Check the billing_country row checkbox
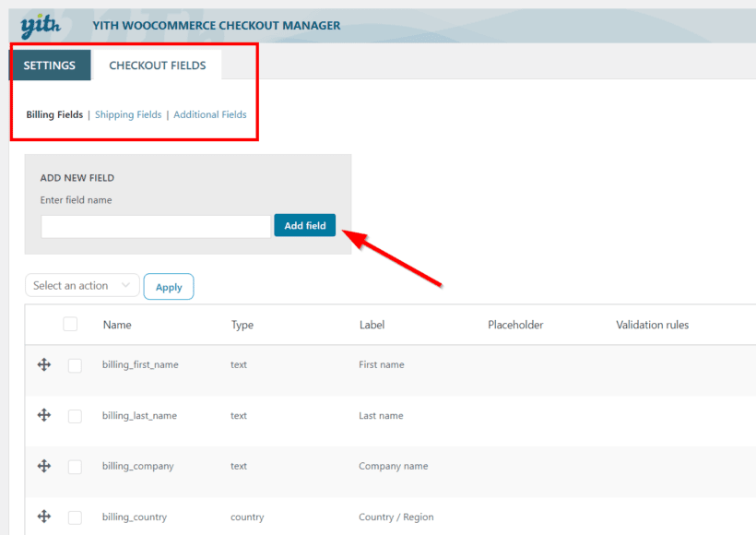 pos(75,517)
